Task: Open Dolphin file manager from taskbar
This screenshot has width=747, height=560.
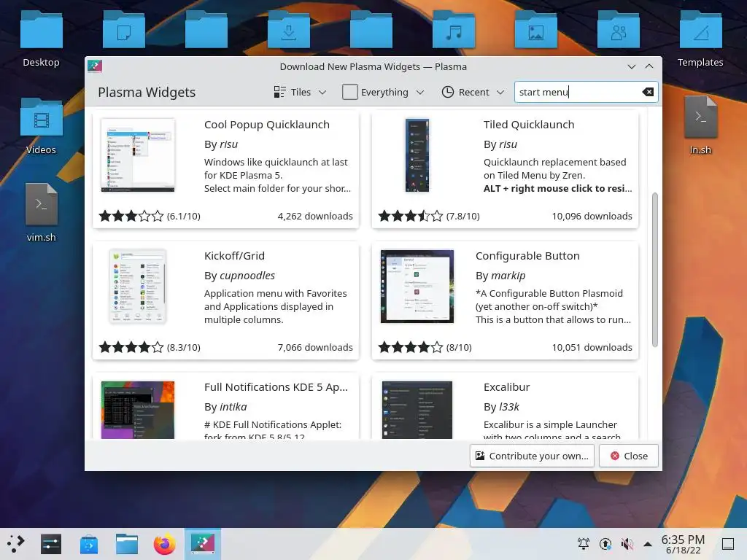Action: [x=127, y=544]
